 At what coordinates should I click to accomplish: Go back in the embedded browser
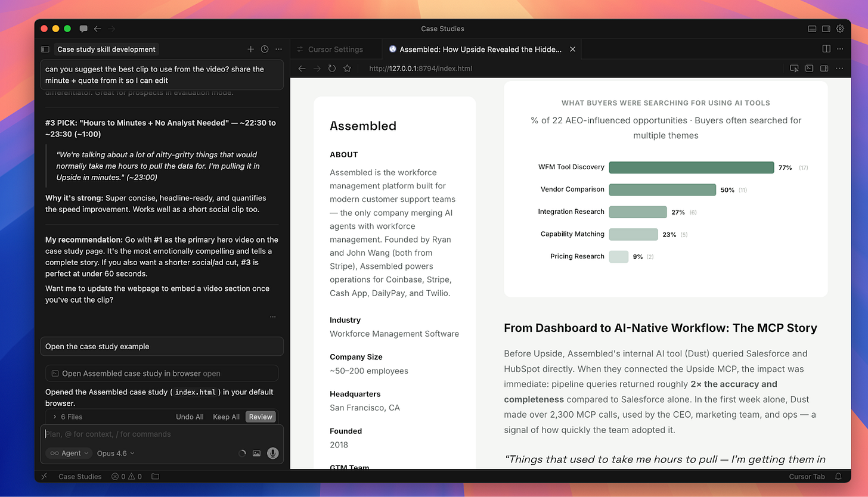pyautogui.click(x=302, y=69)
